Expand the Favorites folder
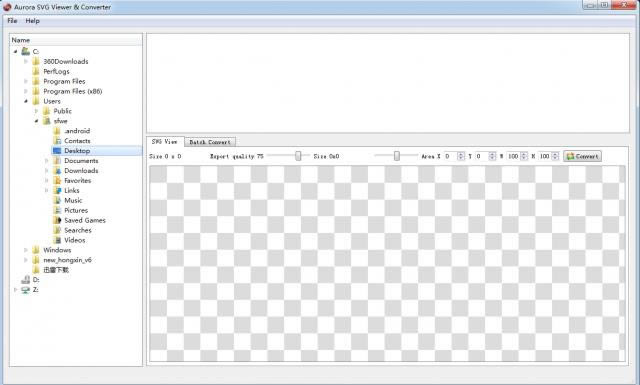 (x=47, y=180)
